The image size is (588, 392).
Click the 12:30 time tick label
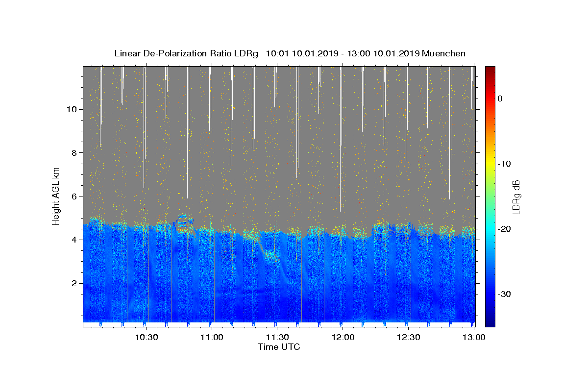409,337
